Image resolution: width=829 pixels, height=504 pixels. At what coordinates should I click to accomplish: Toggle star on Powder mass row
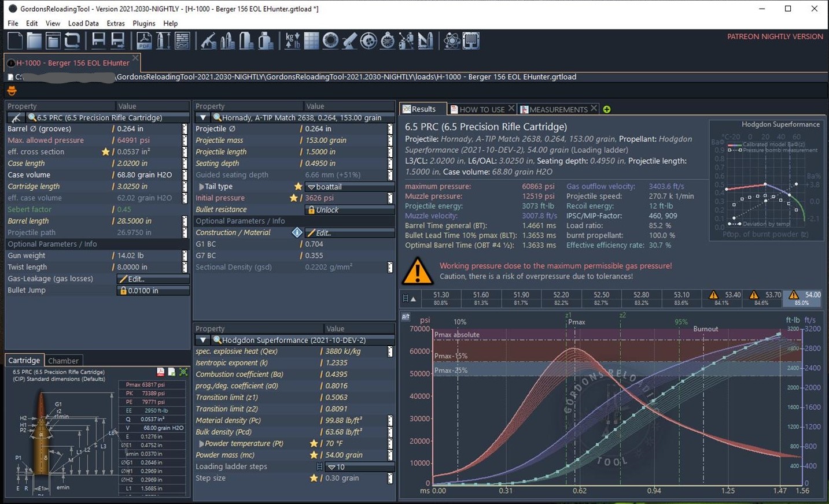point(314,455)
